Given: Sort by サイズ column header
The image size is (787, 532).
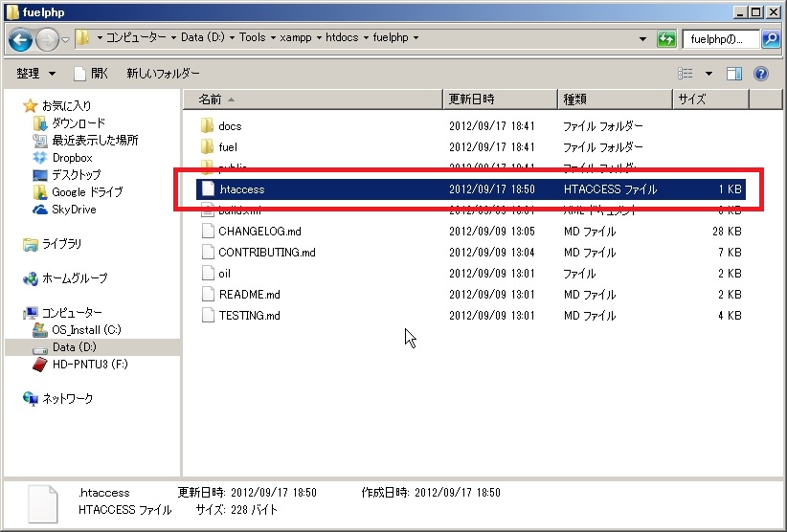Looking at the screenshot, I should tap(710, 100).
